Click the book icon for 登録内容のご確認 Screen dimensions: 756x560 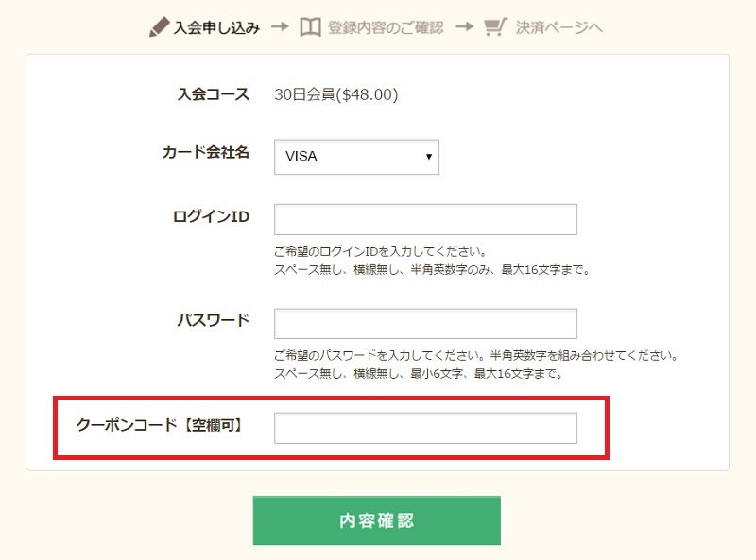click(x=310, y=27)
